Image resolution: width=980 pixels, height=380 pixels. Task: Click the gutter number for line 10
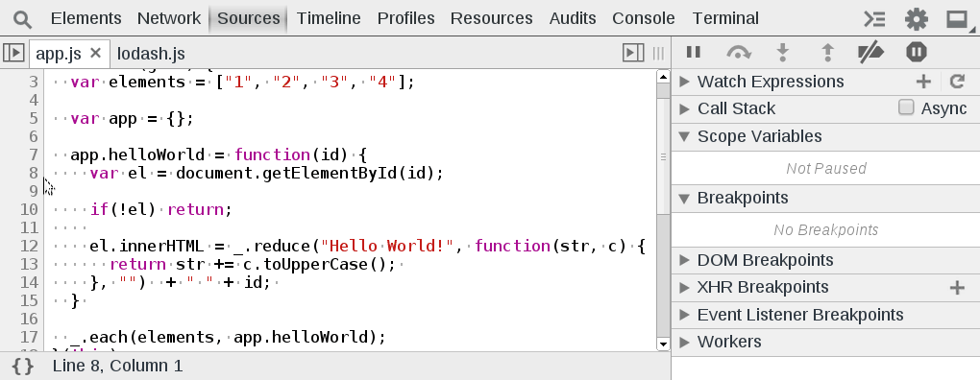coord(30,209)
